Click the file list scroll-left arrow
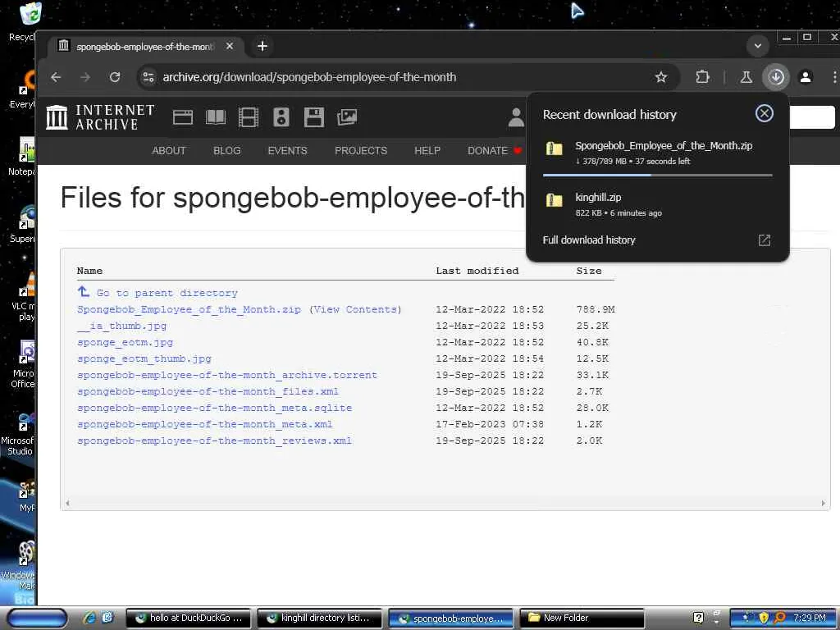Image resolution: width=840 pixels, height=630 pixels. [67, 503]
